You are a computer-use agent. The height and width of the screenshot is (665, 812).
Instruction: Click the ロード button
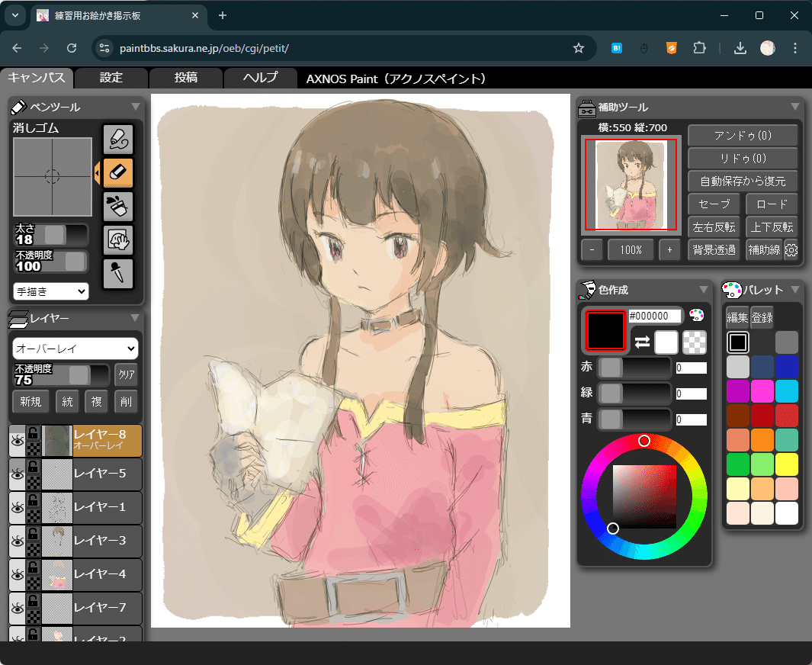(x=772, y=204)
